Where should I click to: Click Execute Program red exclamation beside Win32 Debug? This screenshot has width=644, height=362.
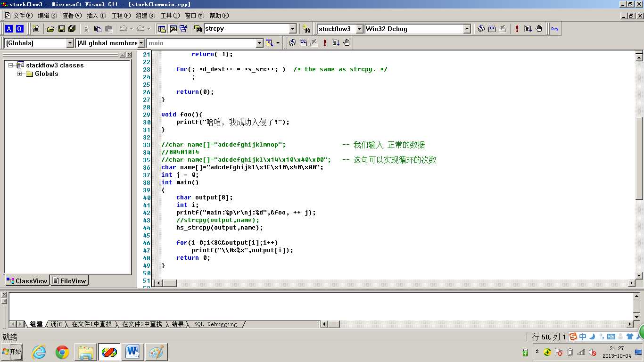coord(517,29)
